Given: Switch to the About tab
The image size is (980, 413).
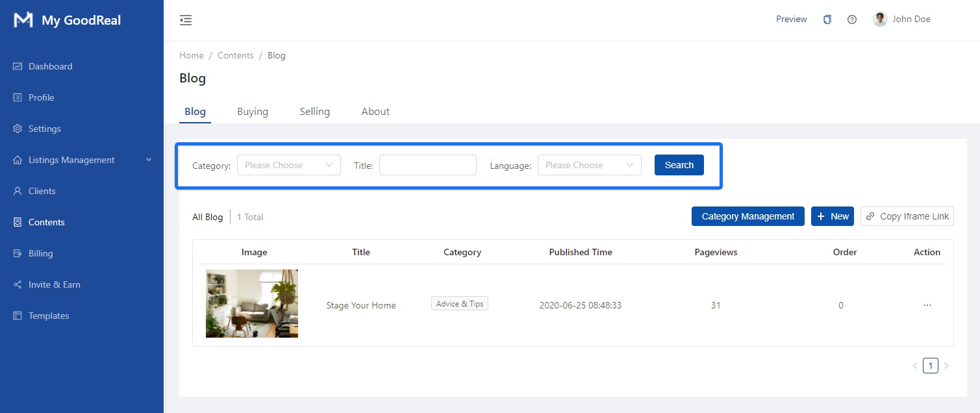Looking at the screenshot, I should coord(375,112).
